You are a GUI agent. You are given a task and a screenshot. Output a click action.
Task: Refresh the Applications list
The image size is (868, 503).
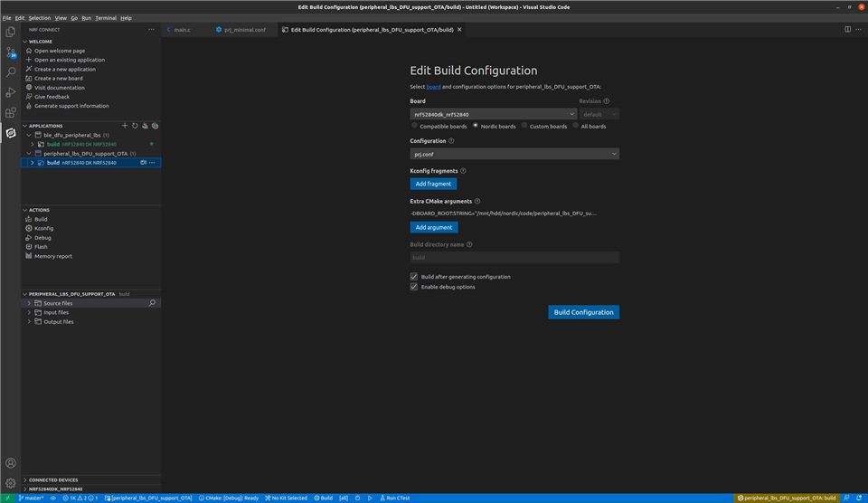[135, 126]
